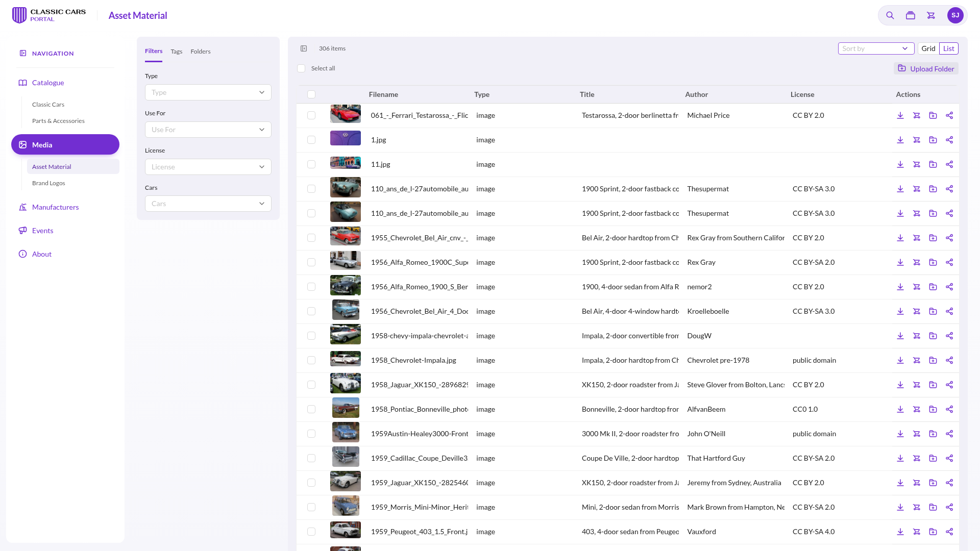The height and width of the screenshot is (551, 980).
Task: Check the Select all checkbox
Action: click(301, 68)
